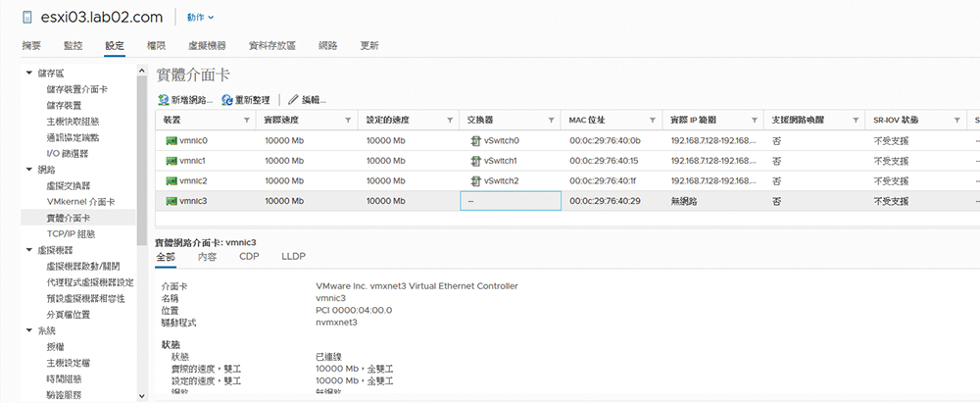This screenshot has width=980, height=403.
Task: Filter the 設定的速度 column
Action: (x=450, y=120)
